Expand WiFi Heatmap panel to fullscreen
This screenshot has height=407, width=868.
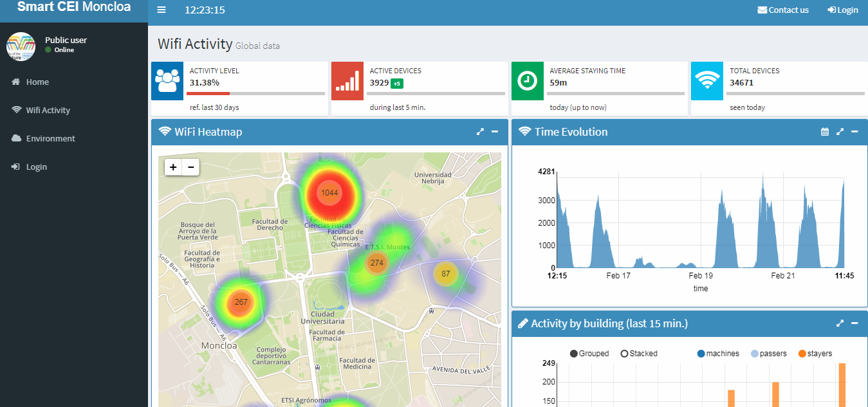[480, 132]
